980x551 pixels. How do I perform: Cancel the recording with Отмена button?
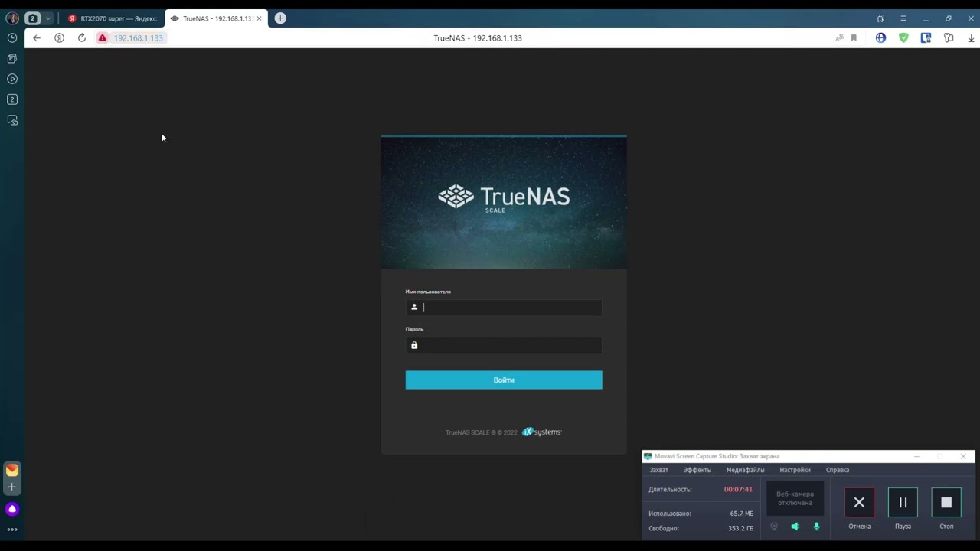coord(859,503)
